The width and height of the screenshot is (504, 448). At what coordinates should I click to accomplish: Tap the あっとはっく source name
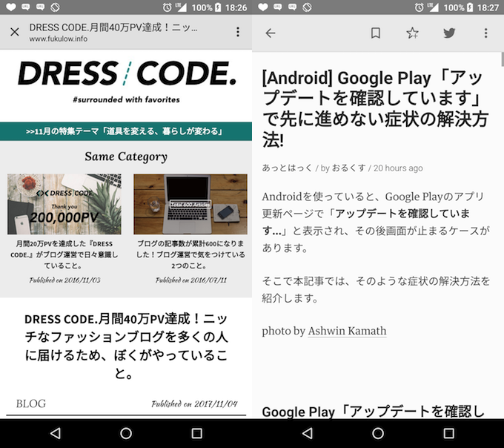point(287,168)
